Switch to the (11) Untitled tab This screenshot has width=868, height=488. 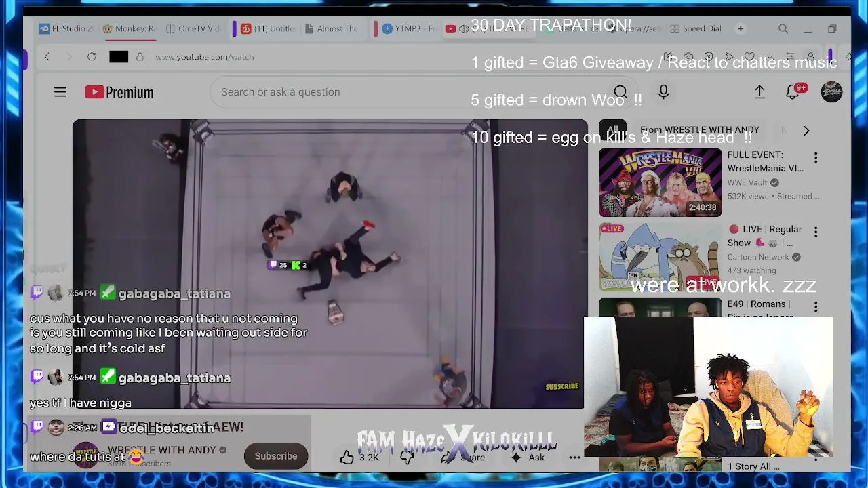(x=268, y=29)
